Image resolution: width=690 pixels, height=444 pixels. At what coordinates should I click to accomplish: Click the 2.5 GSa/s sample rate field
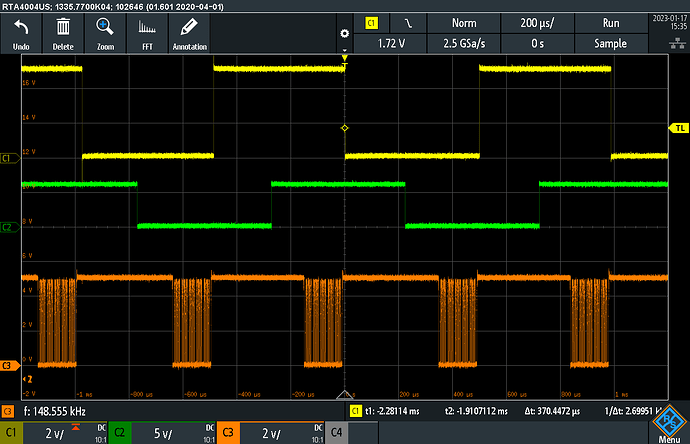(x=464, y=44)
